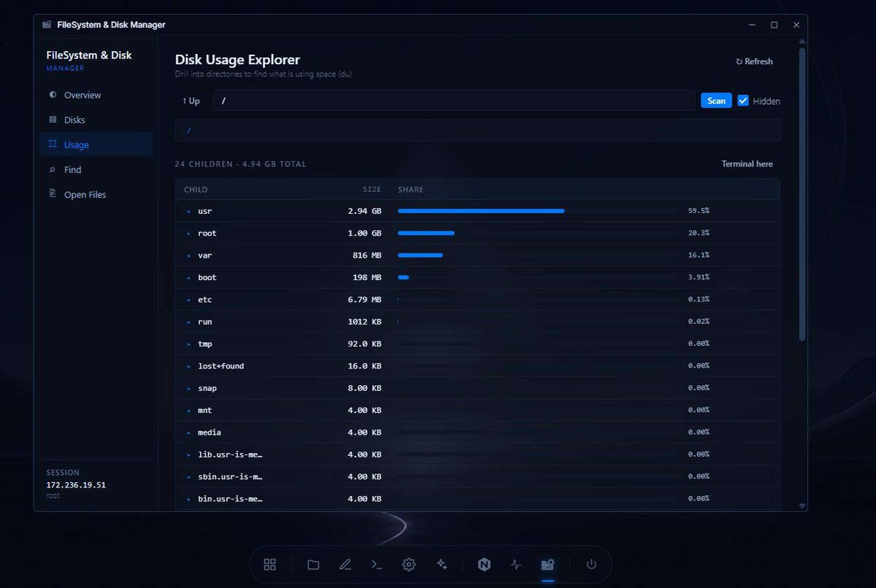The width and height of the screenshot is (876, 588).
Task: Click the 816 MB size value
Action: click(x=366, y=255)
